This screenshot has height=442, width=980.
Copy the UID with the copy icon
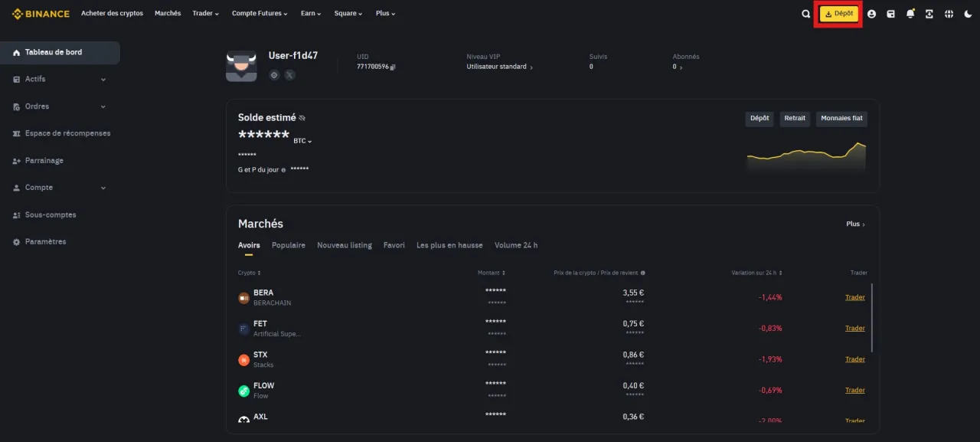tap(393, 67)
